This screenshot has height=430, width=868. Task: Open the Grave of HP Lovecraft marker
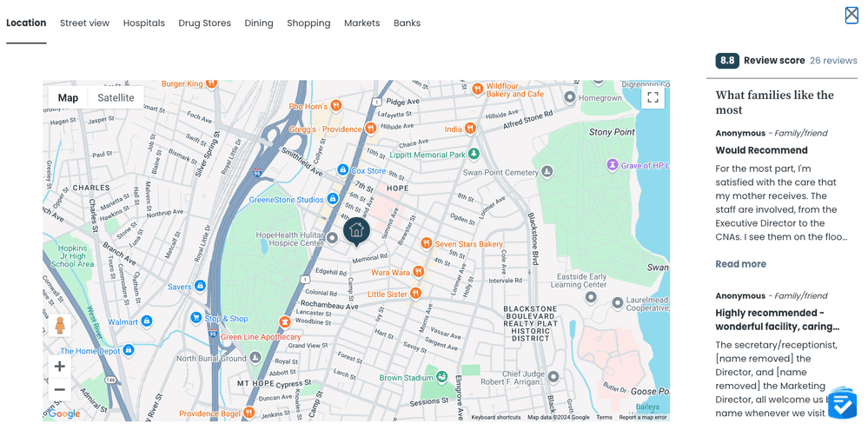click(613, 164)
